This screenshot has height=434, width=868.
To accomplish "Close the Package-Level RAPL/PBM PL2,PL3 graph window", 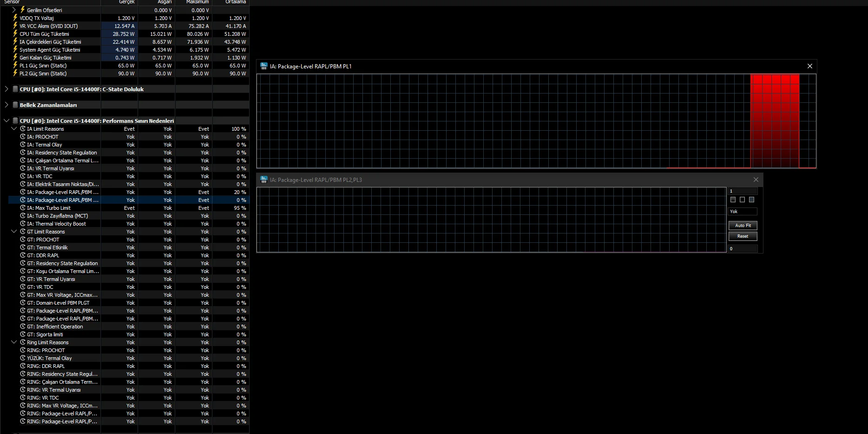I will click(x=756, y=180).
